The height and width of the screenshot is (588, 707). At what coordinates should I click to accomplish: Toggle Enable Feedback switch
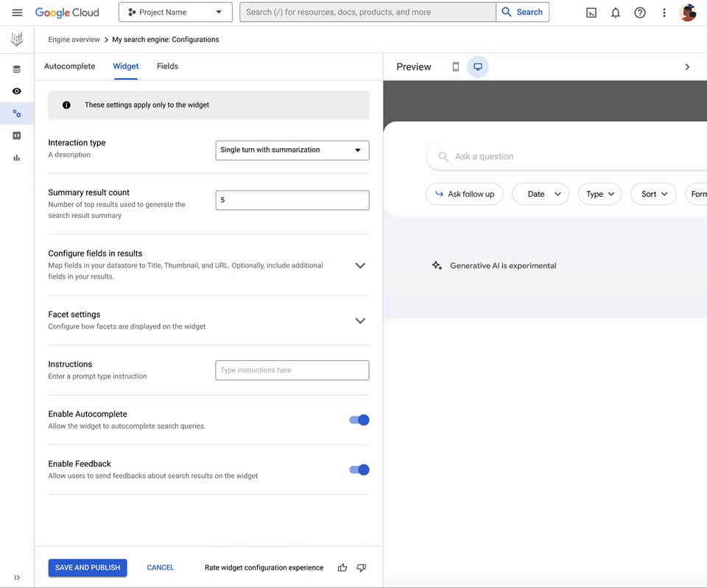point(359,470)
